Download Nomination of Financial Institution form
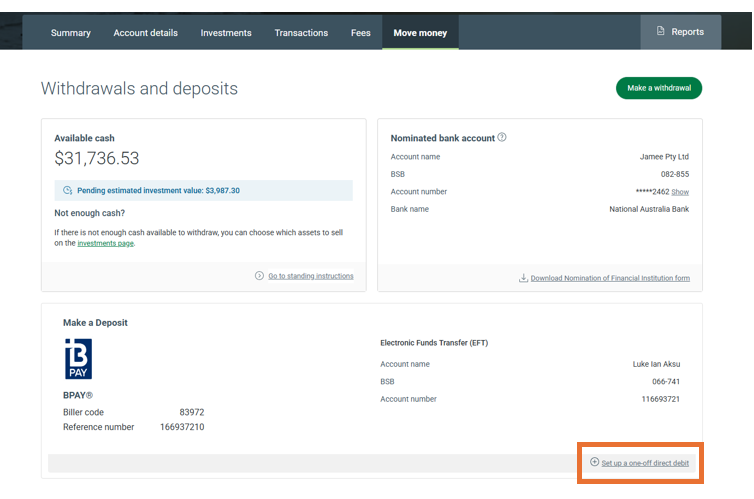The image size is (754, 499). (x=610, y=278)
